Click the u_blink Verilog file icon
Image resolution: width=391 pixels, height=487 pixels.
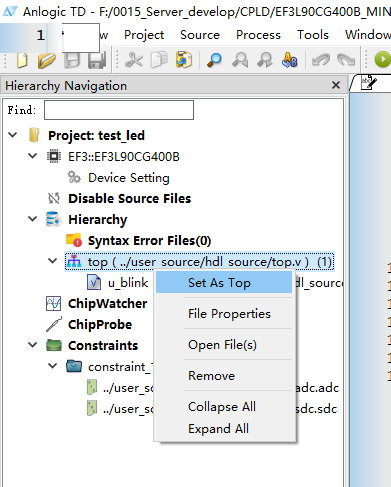[x=94, y=282]
